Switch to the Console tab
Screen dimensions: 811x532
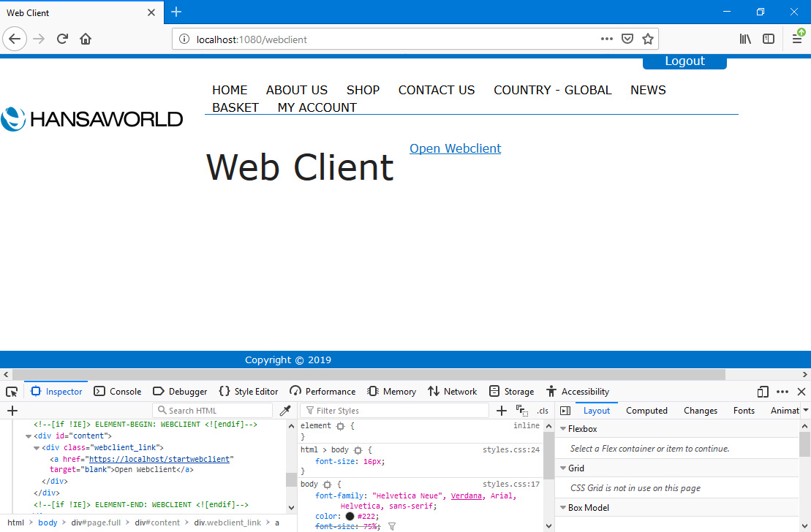[118, 392]
